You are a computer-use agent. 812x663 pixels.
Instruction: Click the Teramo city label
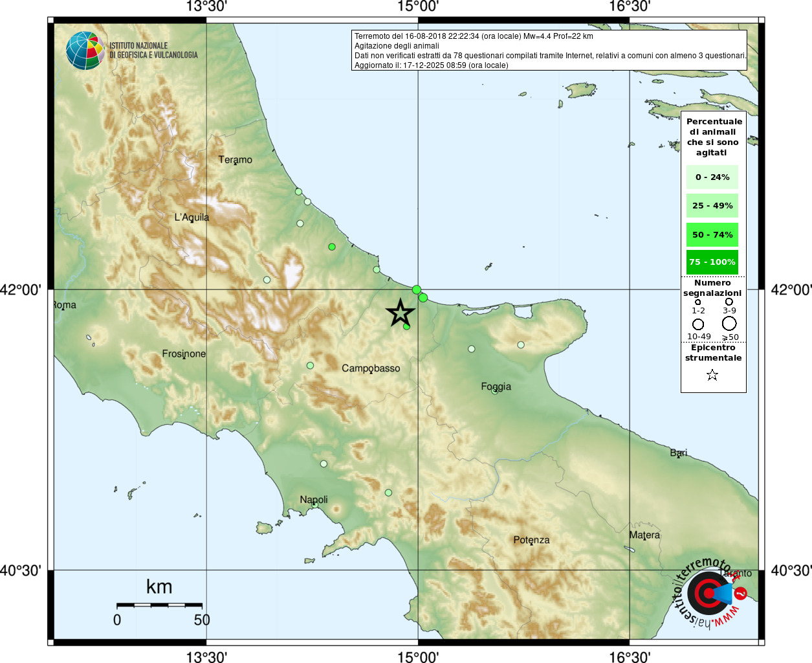coord(236,159)
